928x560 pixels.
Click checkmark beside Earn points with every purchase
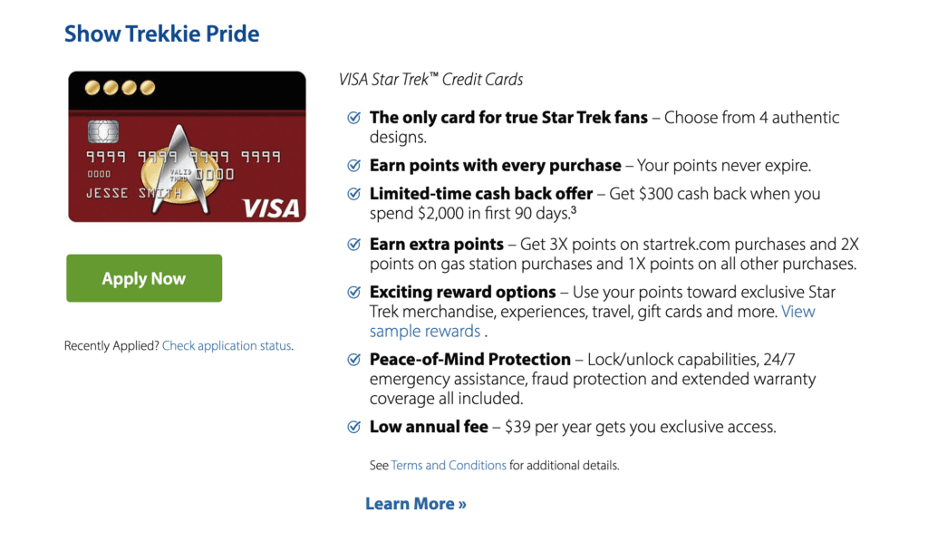point(353,166)
